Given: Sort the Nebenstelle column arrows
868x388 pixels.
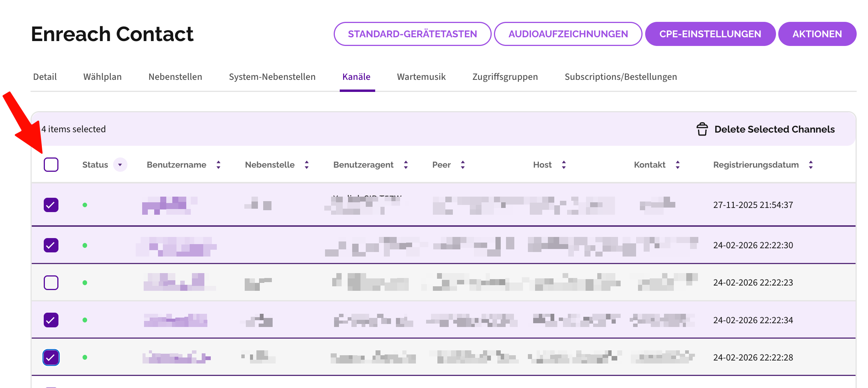Looking at the screenshot, I should (307, 165).
